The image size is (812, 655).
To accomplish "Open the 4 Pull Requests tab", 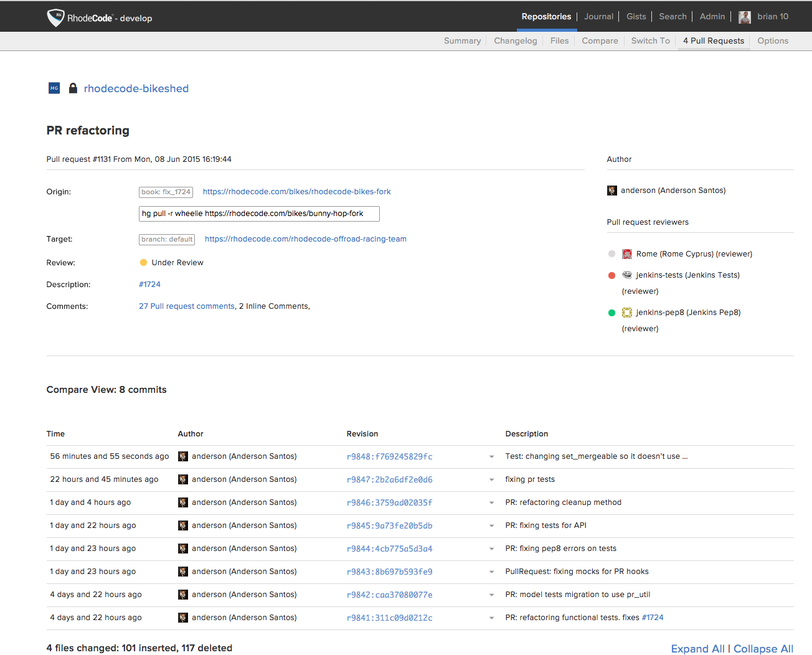I will pos(714,40).
